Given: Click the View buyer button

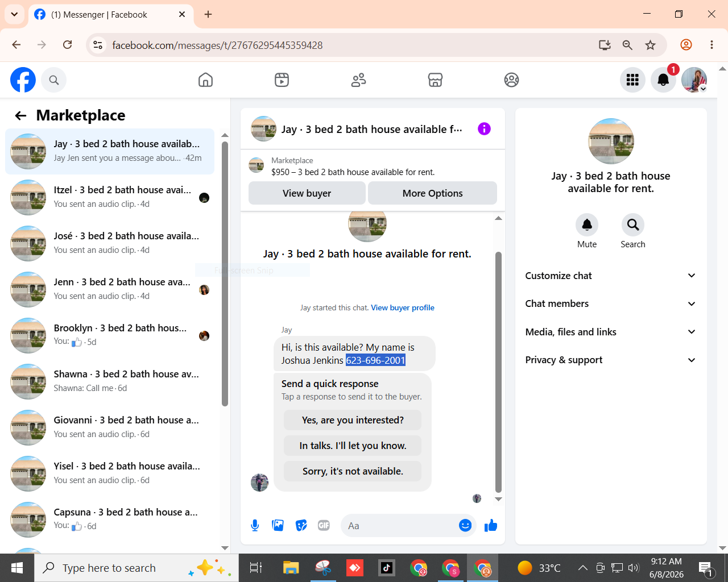Looking at the screenshot, I should click(x=307, y=193).
